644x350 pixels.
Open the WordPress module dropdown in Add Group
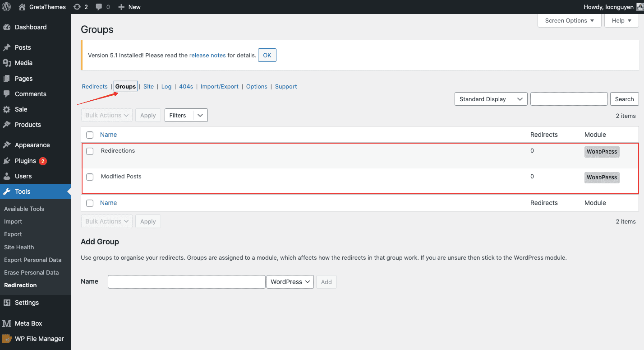pos(290,282)
